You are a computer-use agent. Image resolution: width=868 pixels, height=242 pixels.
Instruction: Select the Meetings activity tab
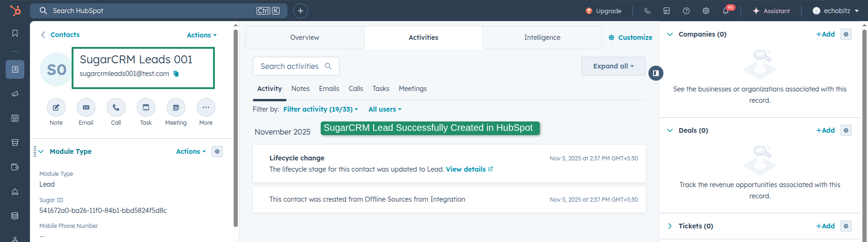point(413,89)
